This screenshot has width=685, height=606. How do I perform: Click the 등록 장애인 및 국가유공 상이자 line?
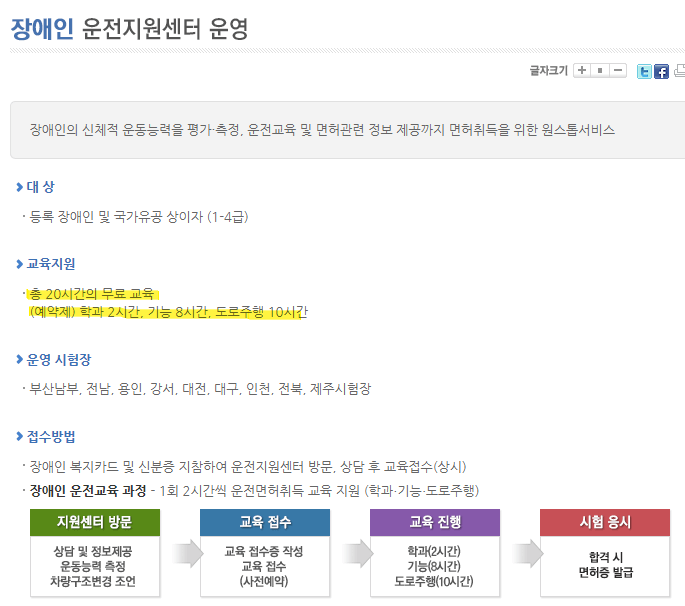pos(138,217)
